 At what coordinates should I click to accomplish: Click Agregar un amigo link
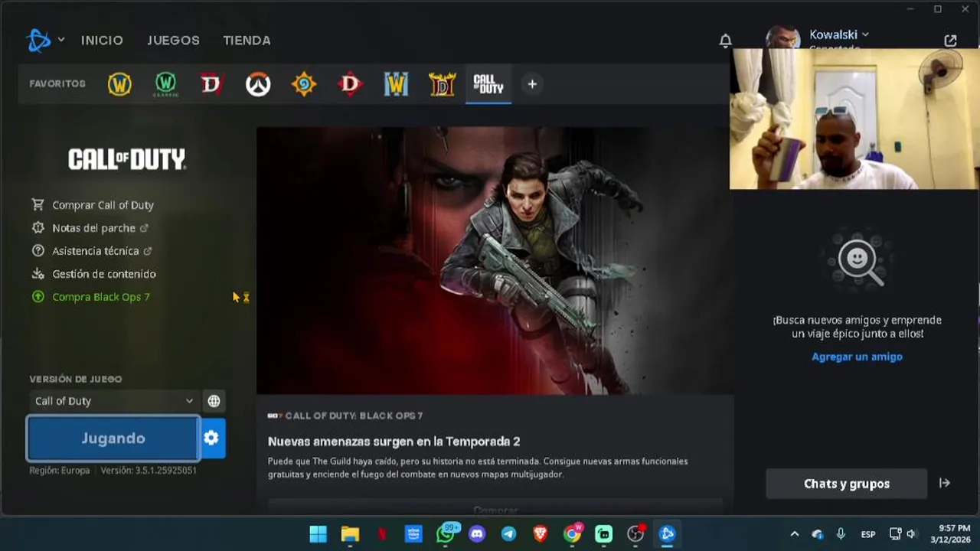click(x=857, y=357)
